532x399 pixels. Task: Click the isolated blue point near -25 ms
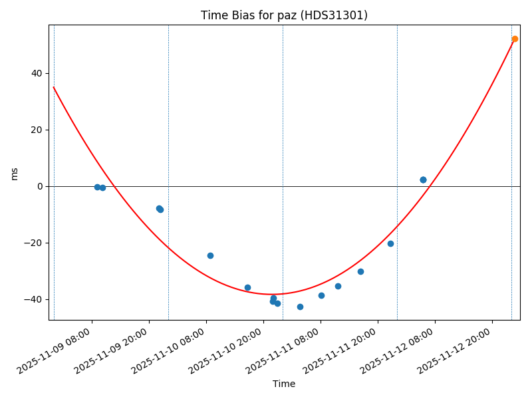pos(210,255)
